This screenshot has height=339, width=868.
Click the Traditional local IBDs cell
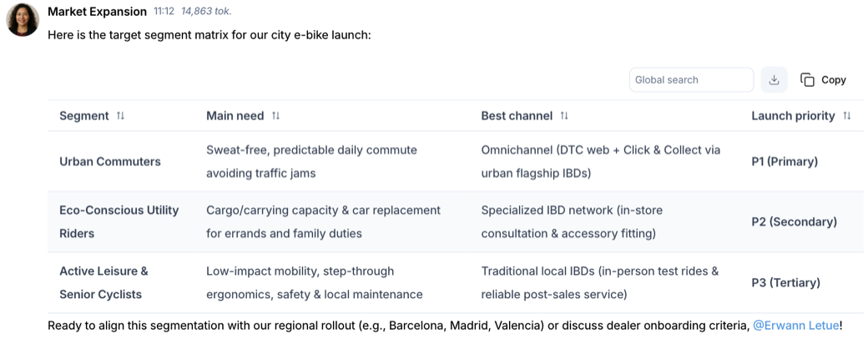(600, 282)
